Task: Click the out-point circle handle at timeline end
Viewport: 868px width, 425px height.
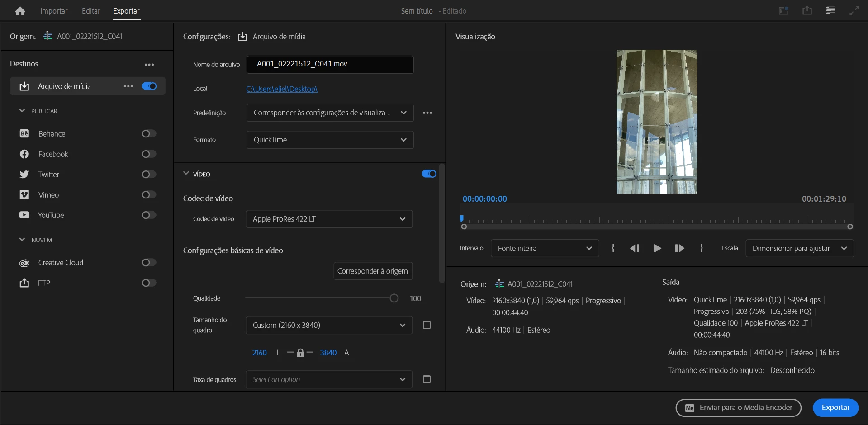Action: [x=850, y=227]
